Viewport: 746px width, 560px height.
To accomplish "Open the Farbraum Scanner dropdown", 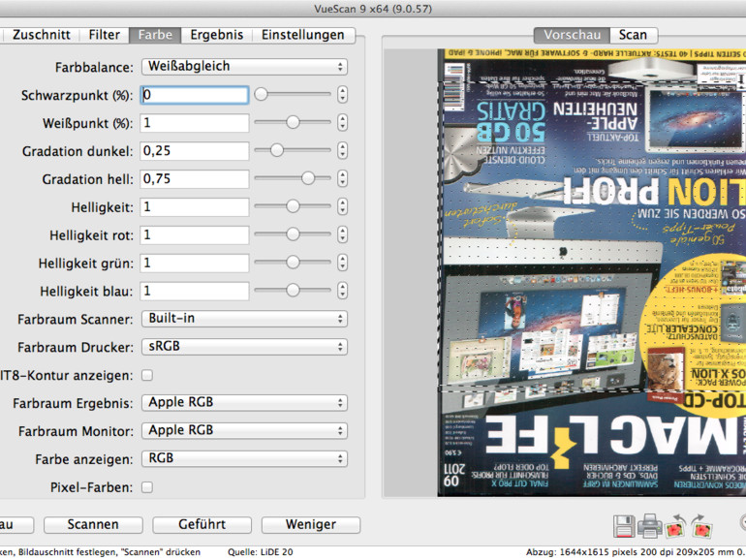I will coord(244,319).
